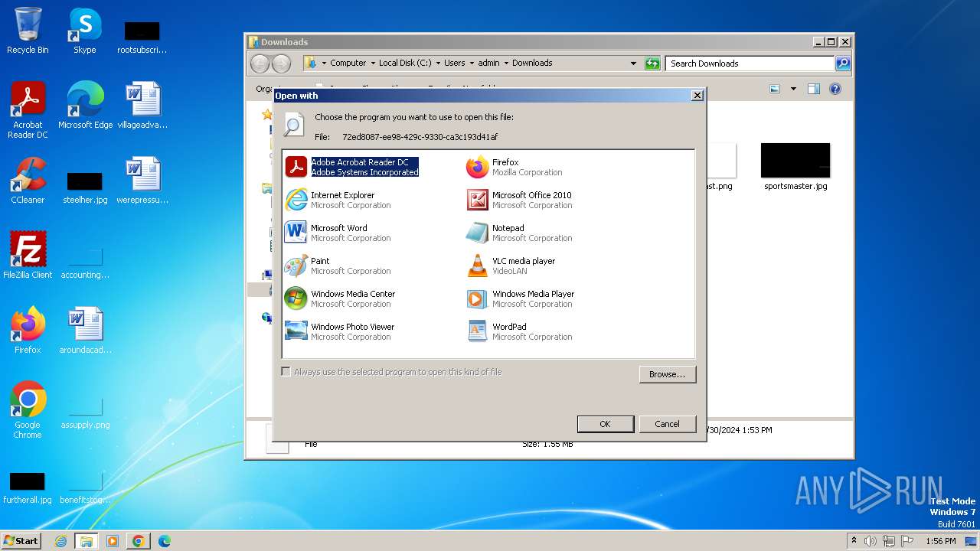The height and width of the screenshot is (551, 980).
Task: Select furtherall.jpg desktop file
Action: (x=28, y=487)
